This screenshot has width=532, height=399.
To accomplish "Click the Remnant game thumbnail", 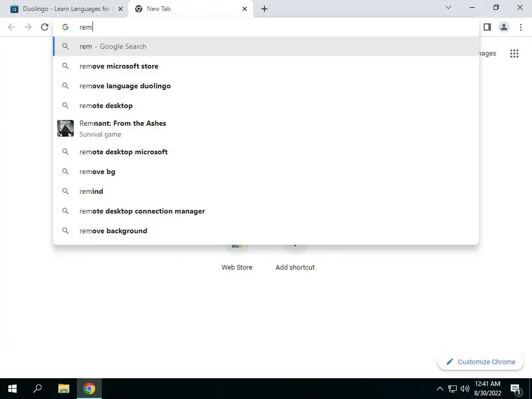I will tap(65, 128).
